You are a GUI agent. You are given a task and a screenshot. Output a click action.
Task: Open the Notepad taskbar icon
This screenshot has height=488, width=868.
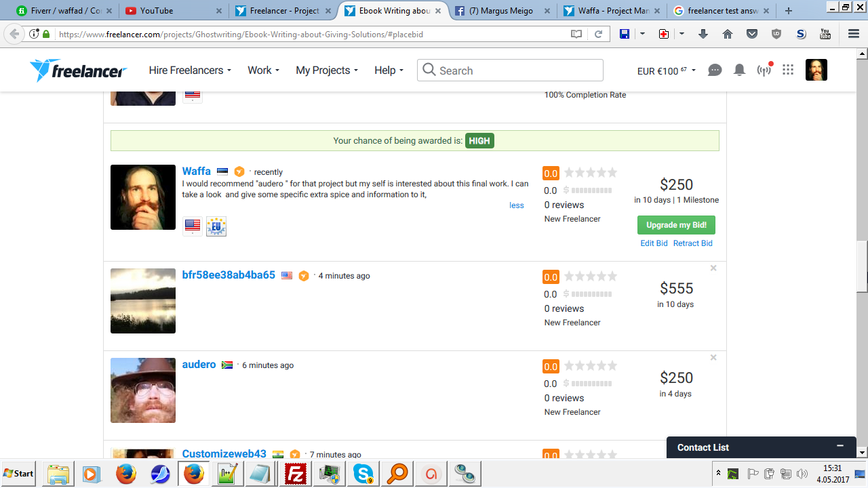point(261,474)
